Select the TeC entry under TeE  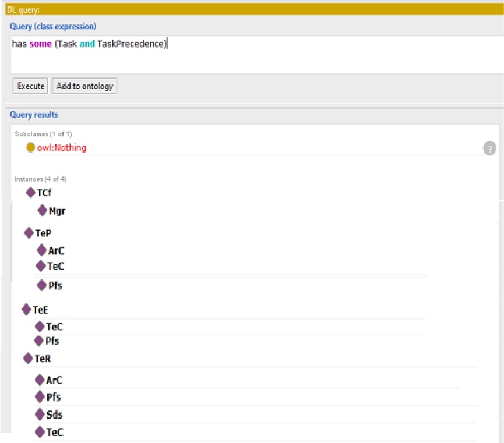(54, 327)
